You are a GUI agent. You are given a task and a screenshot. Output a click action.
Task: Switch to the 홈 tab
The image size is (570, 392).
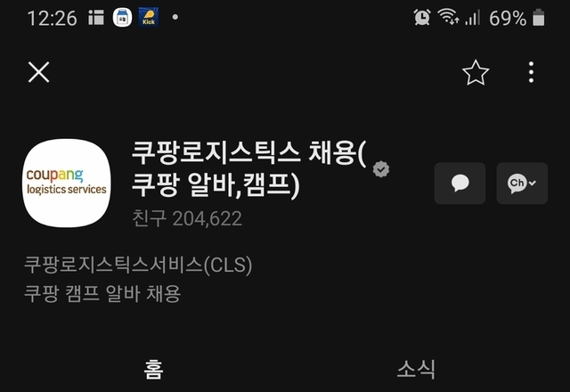coord(154,369)
